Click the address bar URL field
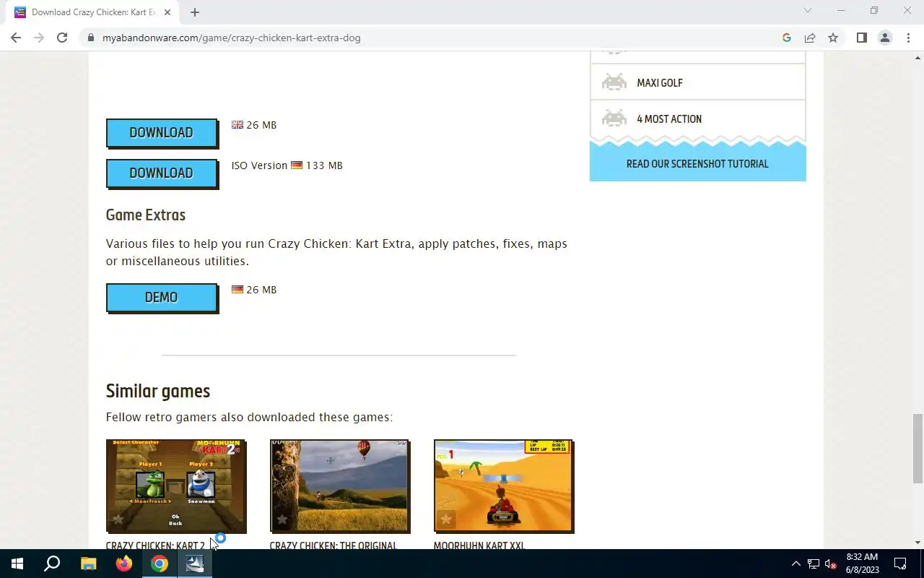The height and width of the screenshot is (578, 924). coord(433,38)
